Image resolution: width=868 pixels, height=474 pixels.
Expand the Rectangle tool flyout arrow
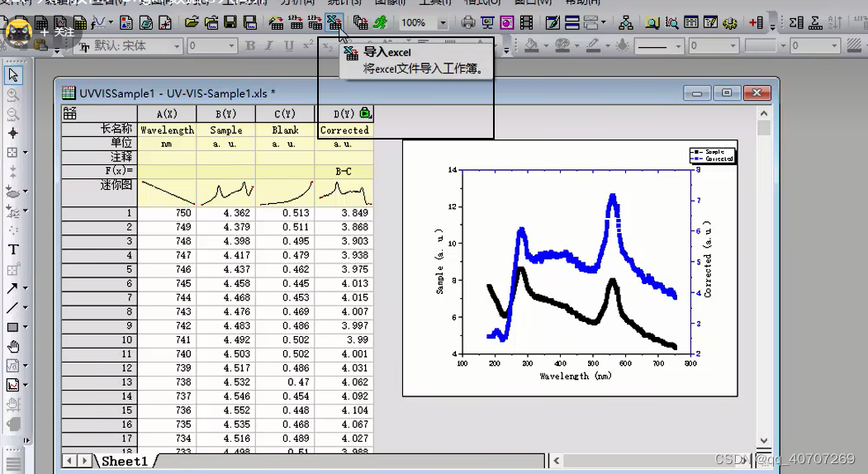tap(25, 327)
